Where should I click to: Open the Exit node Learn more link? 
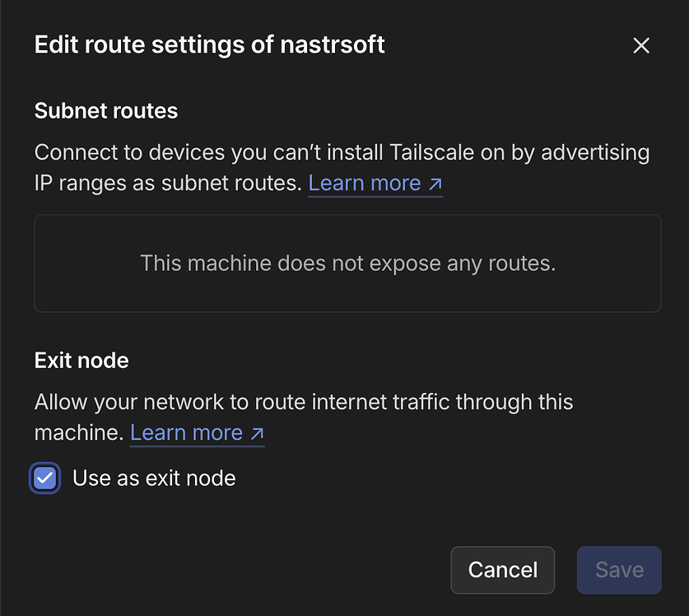coord(187,432)
